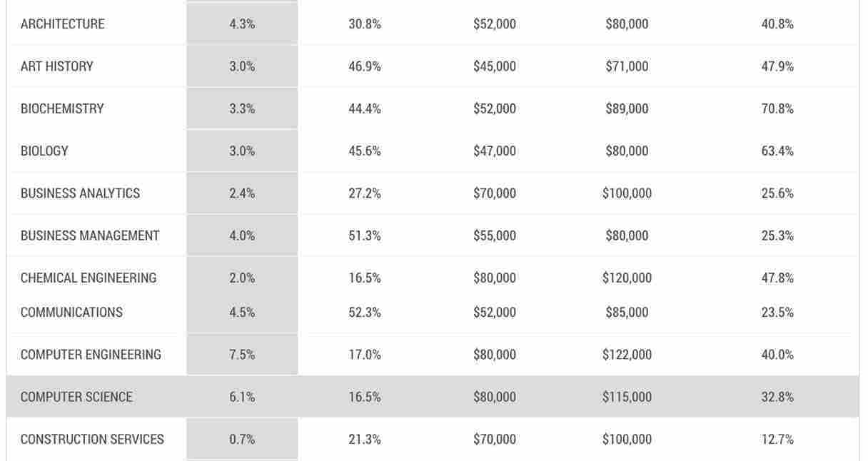Select the $122,000 salary value

pyautogui.click(x=627, y=355)
